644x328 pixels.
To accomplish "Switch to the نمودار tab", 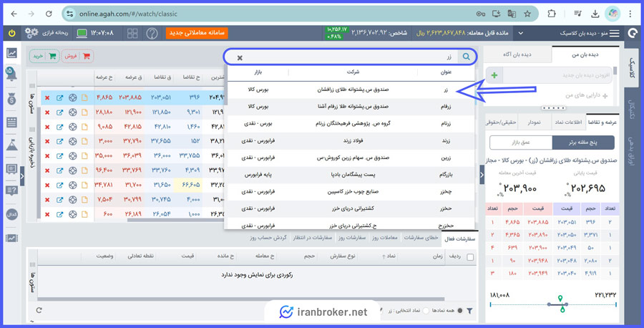I will 535,122.
